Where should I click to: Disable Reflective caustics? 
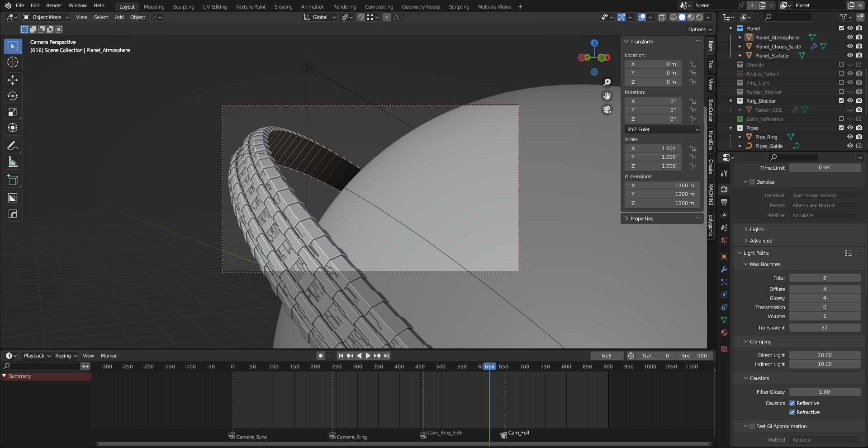click(x=792, y=403)
